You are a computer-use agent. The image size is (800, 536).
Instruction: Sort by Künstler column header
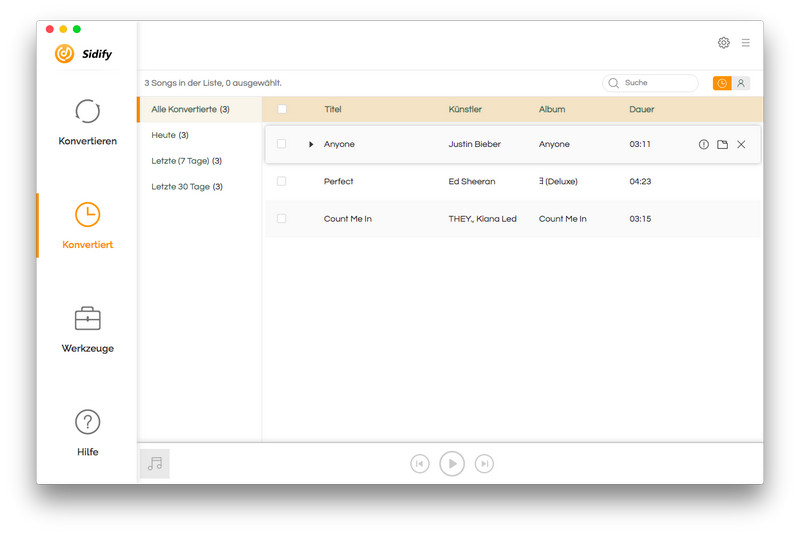tap(465, 109)
